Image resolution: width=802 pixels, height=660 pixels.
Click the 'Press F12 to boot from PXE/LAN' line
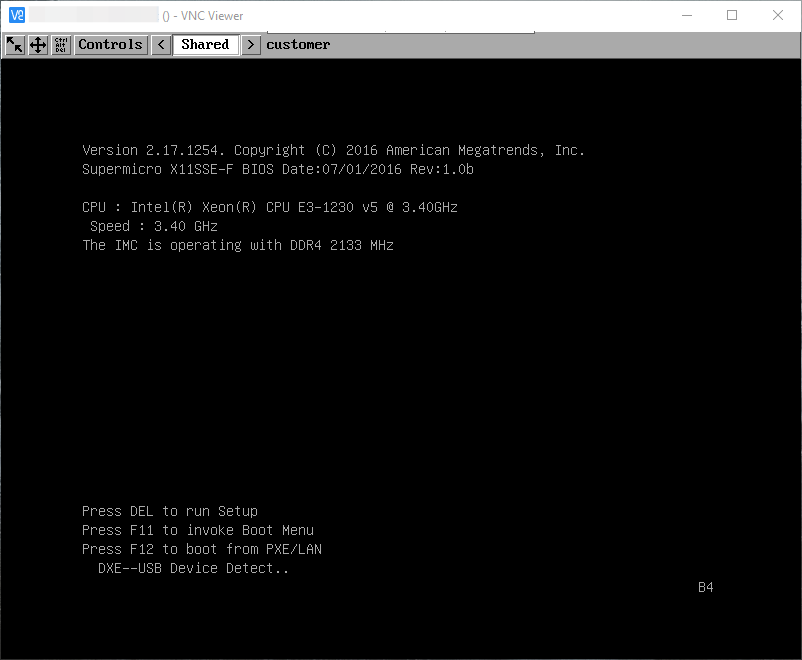coord(202,549)
